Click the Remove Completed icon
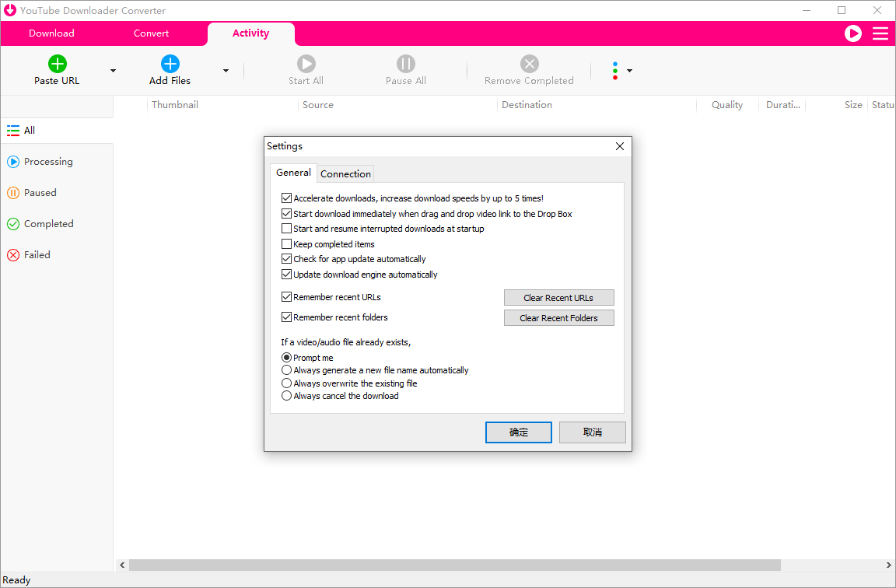Image resolution: width=896 pixels, height=588 pixels. [529, 65]
